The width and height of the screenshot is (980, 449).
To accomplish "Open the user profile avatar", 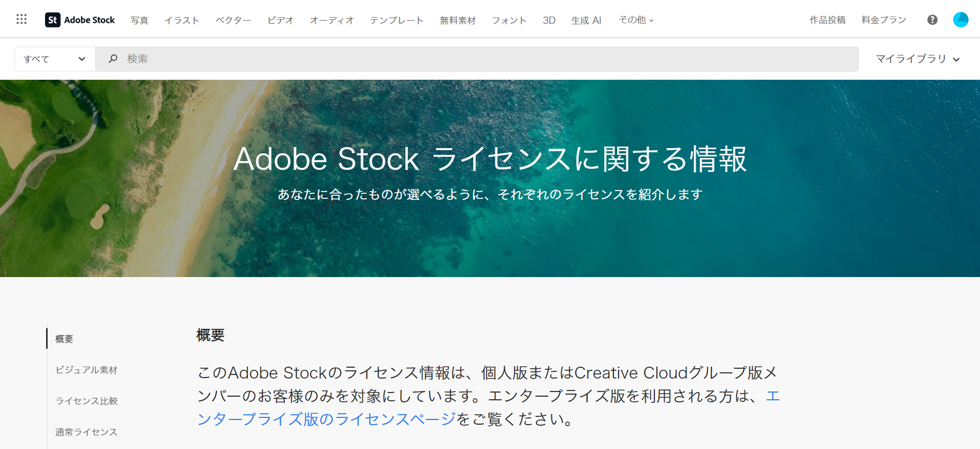I will pos(960,20).
